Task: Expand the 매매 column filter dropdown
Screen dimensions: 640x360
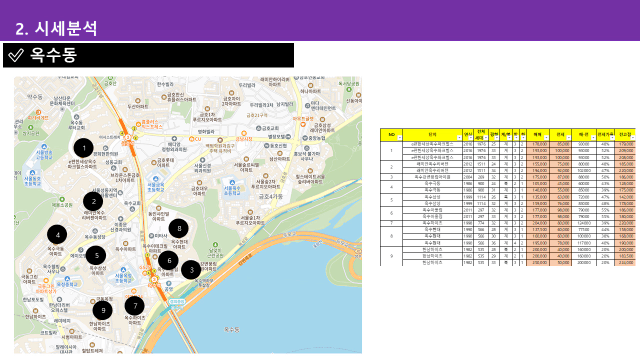Action: point(546,138)
